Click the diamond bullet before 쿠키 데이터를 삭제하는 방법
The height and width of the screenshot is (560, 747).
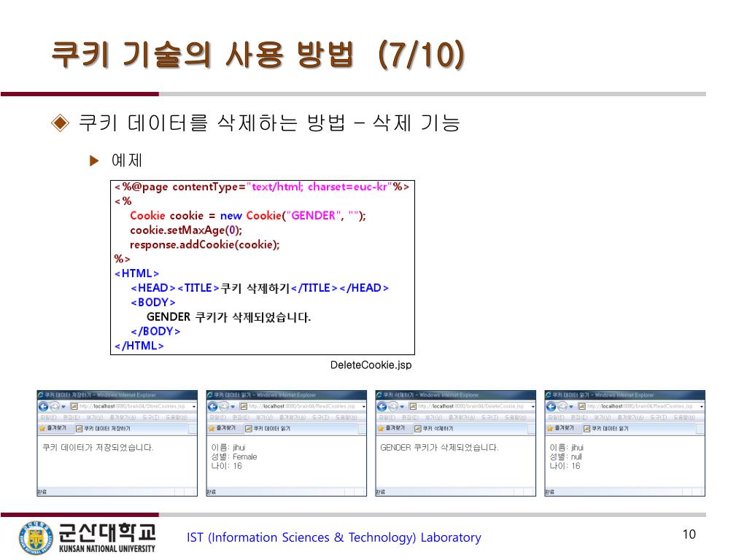click(x=60, y=122)
